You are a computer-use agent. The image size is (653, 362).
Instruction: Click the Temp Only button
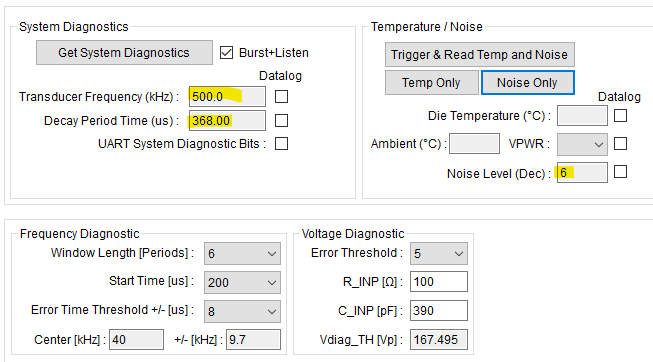pyautogui.click(x=431, y=82)
